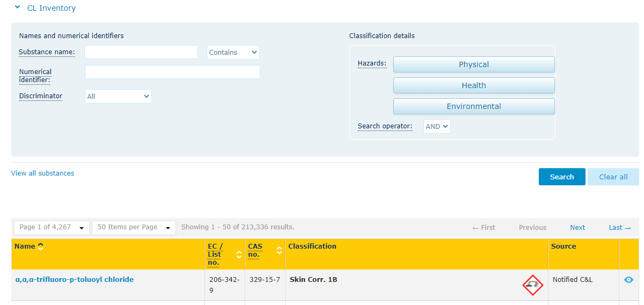Open the Discriminator dropdown
The width and height of the screenshot is (644, 305).
click(x=118, y=96)
